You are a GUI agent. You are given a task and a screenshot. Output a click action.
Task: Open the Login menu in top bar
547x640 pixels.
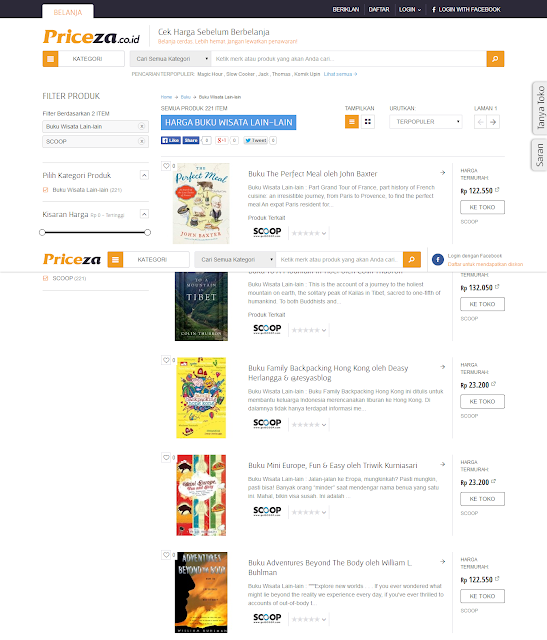410,9
